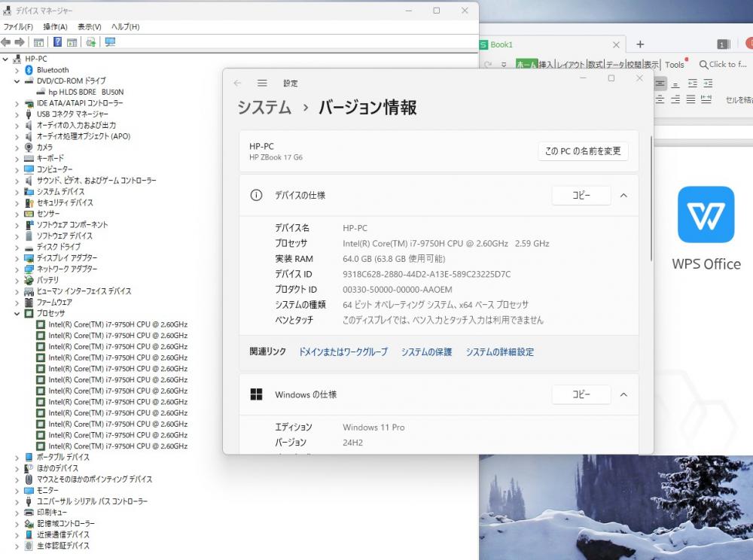Click the Action Pane toolbar icon in Device Manager
Viewport: 753px width, 560px height.
(x=72, y=42)
